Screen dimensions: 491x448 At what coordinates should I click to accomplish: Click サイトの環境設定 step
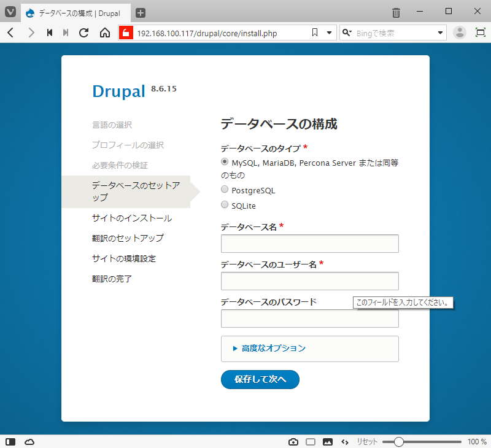point(124,258)
